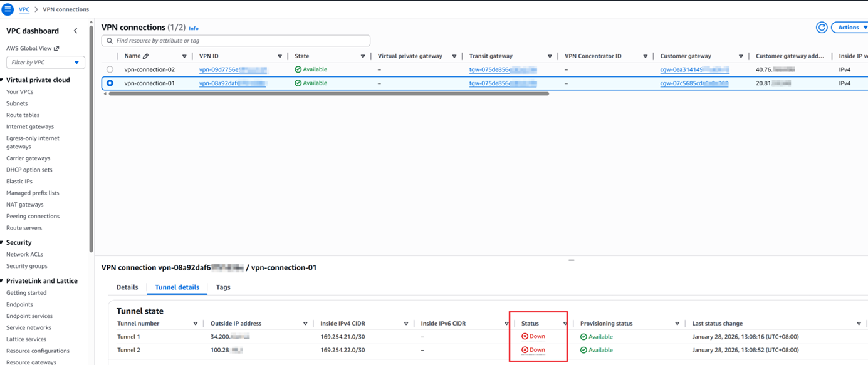Sort by the Transit gateway column arrow
The width and height of the screenshot is (868, 365).
(x=550, y=56)
